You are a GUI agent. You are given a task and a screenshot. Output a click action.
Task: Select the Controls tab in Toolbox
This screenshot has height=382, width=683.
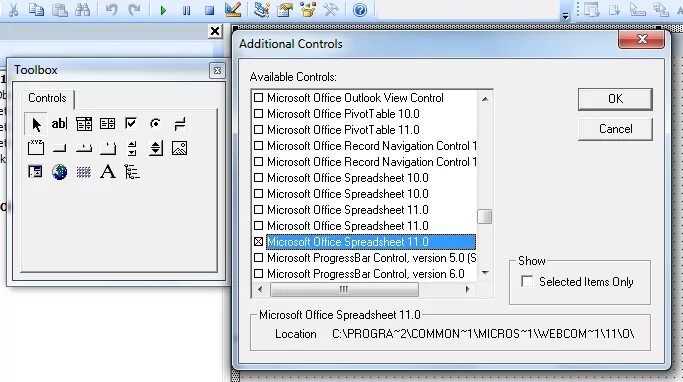click(x=47, y=98)
